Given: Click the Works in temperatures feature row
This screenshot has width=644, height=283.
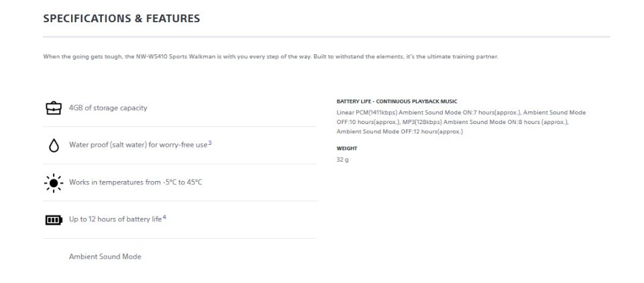Looking at the screenshot, I should click(x=180, y=182).
